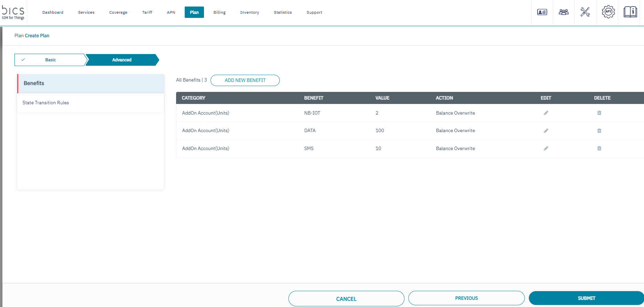
Task: Click Add New Benefit button
Action: click(x=245, y=80)
